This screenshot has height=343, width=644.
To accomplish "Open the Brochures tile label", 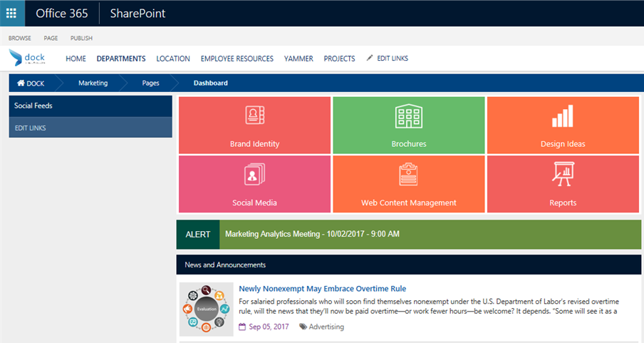I will (x=409, y=144).
